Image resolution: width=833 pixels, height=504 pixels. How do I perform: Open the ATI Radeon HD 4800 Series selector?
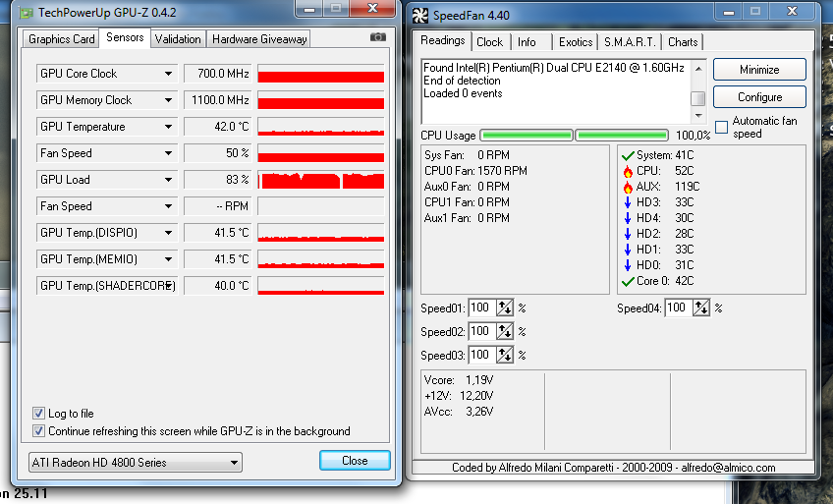136,463
